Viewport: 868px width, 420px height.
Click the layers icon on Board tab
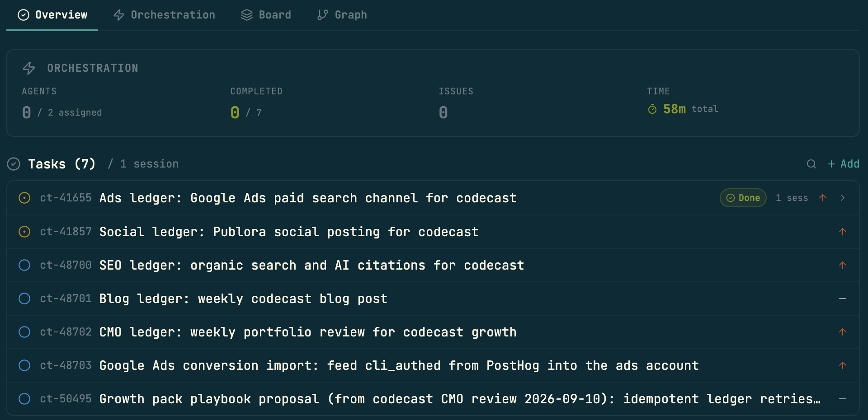247,15
